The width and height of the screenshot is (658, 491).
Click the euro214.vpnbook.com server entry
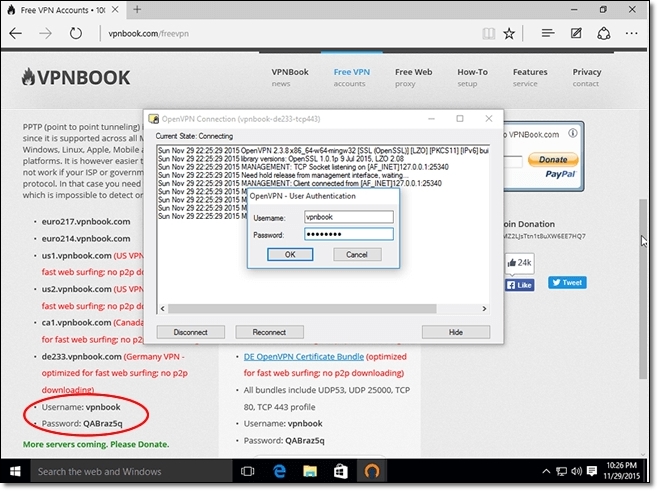(86, 238)
